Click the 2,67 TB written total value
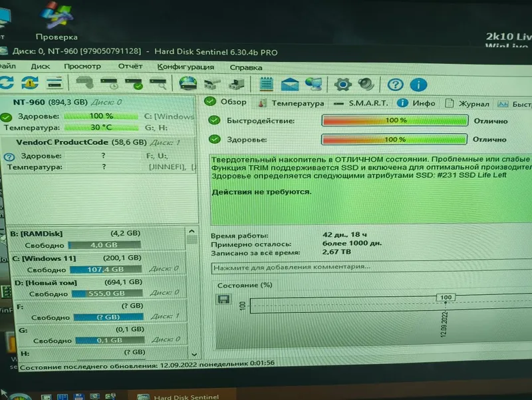 click(x=336, y=252)
